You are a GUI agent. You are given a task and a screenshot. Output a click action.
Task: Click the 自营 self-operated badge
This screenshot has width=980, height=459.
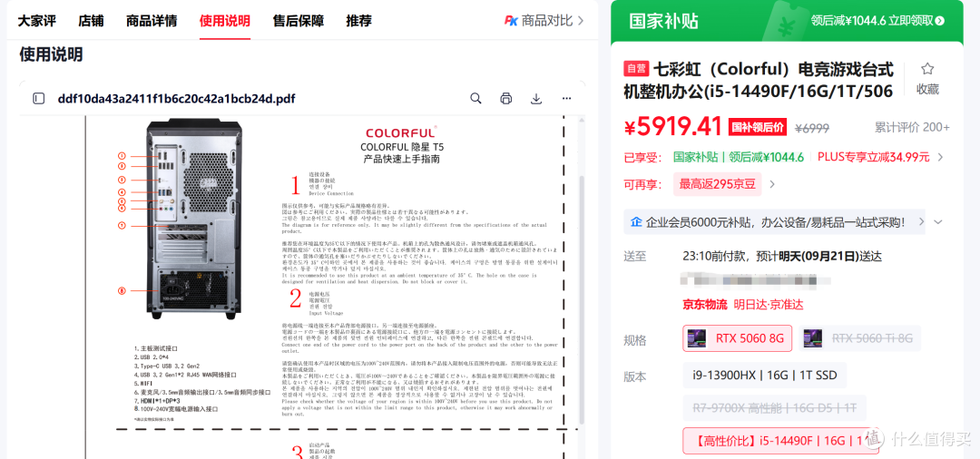[x=637, y=69]
